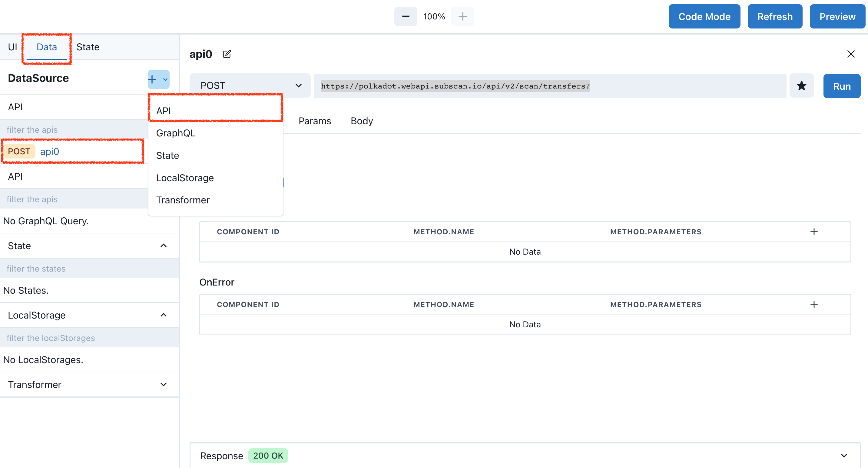This screenshot has height=468, width=868.
Task: Click the filter the states field
Action: (90, 268)
